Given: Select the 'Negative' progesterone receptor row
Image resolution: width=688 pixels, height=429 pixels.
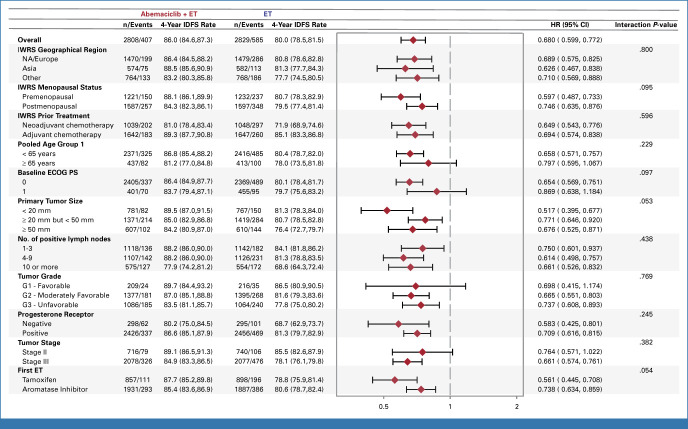Looking at the screenshot, I should tap(37, 324).
